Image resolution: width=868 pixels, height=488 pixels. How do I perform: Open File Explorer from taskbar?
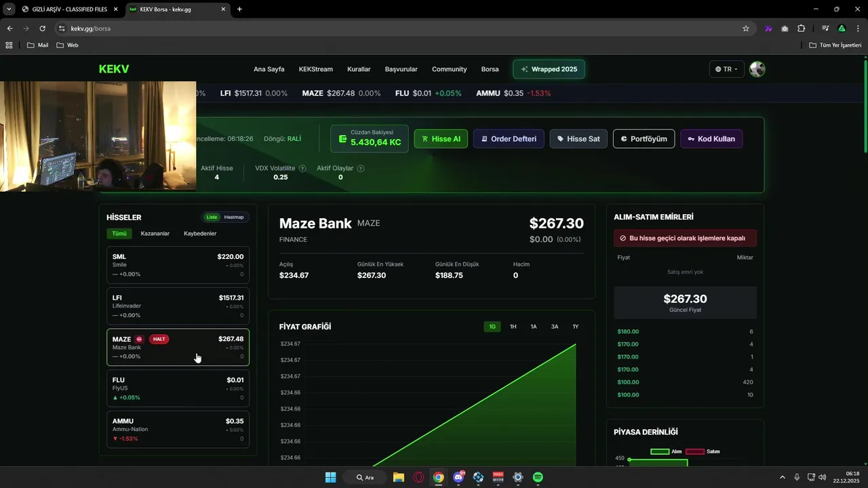pos(399,477)
